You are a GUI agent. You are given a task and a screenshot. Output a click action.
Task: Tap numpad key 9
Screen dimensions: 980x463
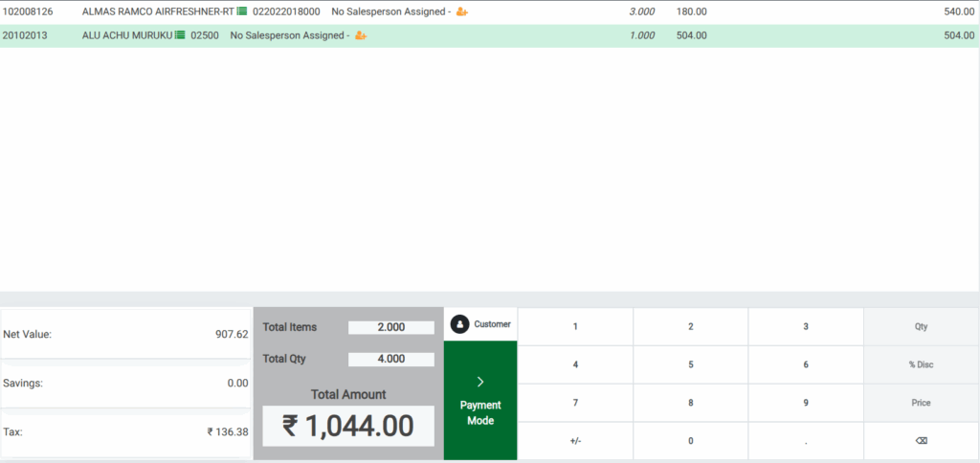click(806, 403)
